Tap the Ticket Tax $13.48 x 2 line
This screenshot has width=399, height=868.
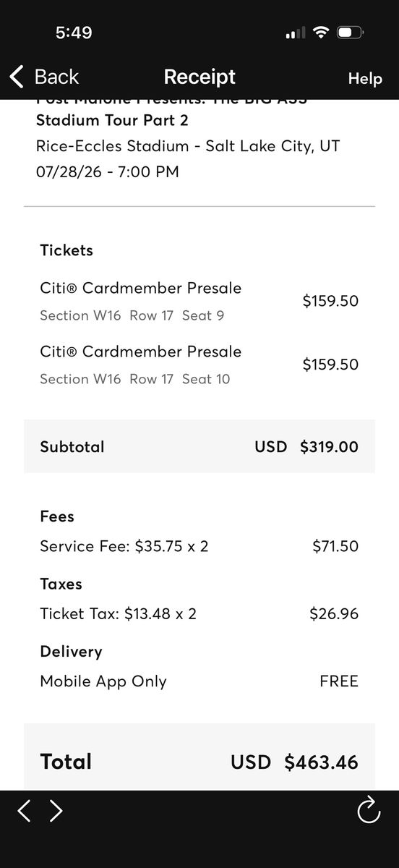(199, 614)
